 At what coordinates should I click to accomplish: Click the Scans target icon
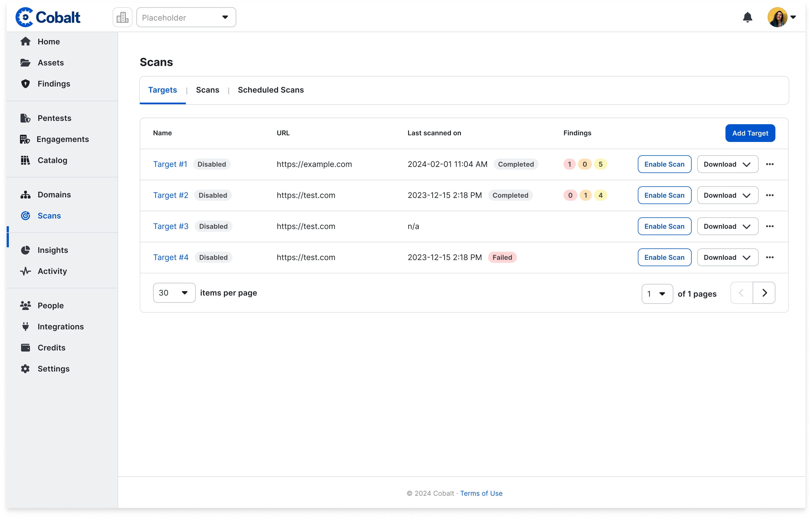pyautogui.click(x=25, y=216)
